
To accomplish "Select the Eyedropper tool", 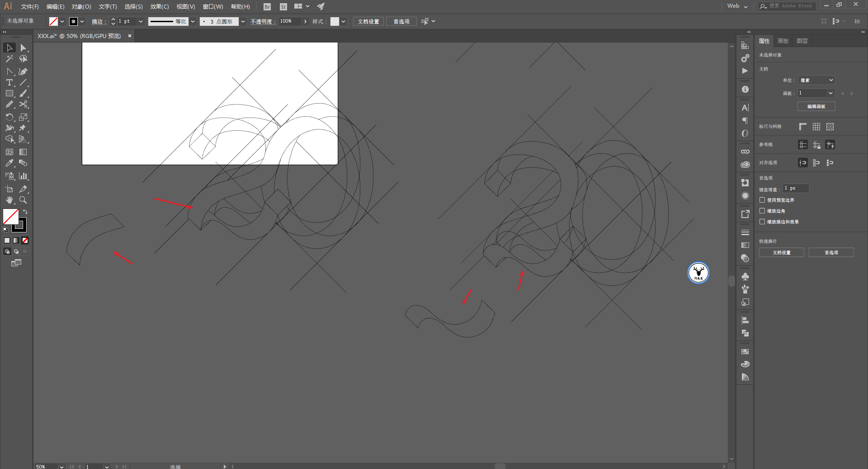I will [x=9, y=163].
